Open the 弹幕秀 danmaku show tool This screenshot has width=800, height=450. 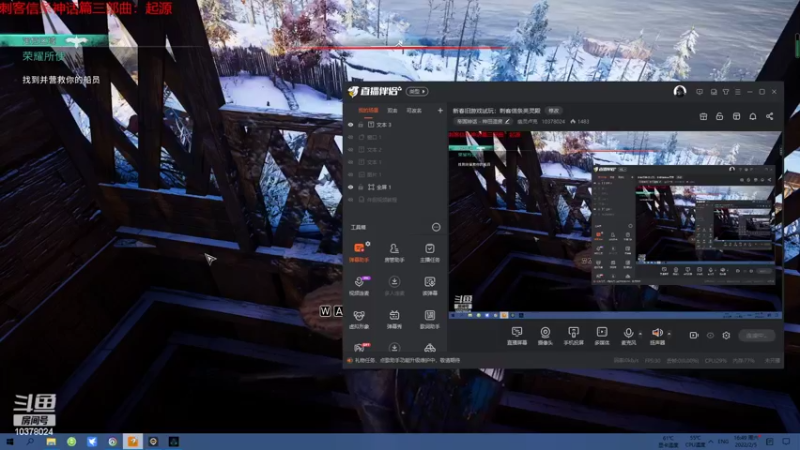(x=394, y=319)
